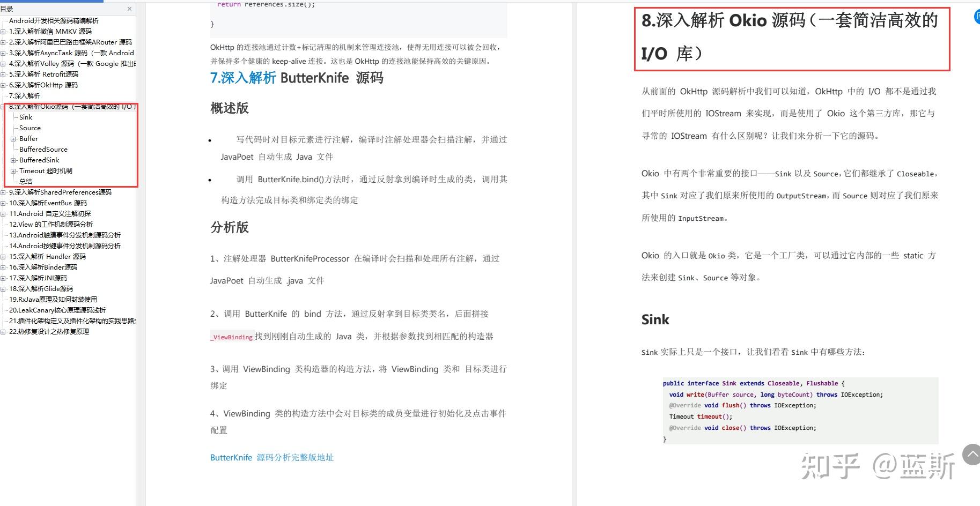Image resolution: width=980 pixels, height=506 pixels.
Task: Open the ButterKnife 源码分析完整版地址 link
Action: tap(272, 457)
